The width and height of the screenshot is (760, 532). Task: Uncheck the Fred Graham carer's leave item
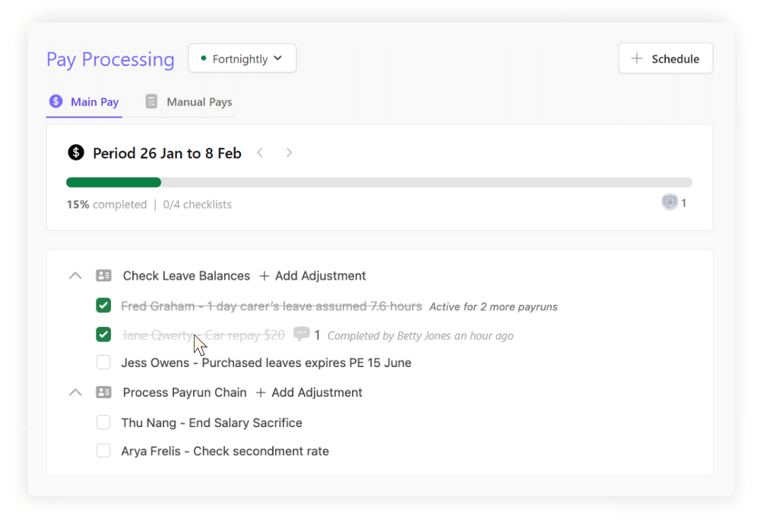tap(103, 306)
